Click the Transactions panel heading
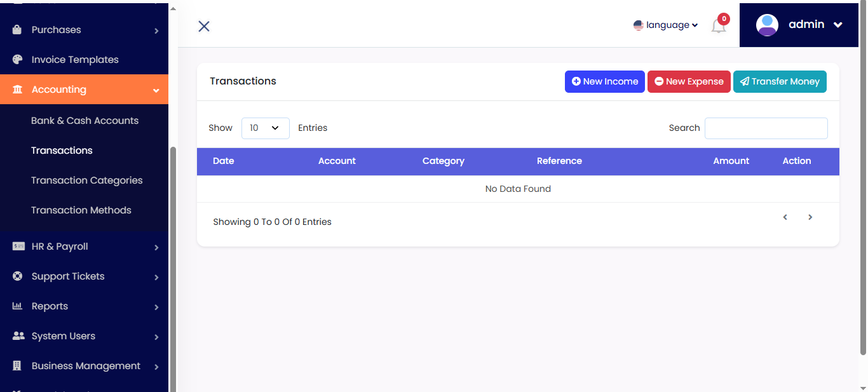This screenshot has height=392, width=868. (243, 81)
